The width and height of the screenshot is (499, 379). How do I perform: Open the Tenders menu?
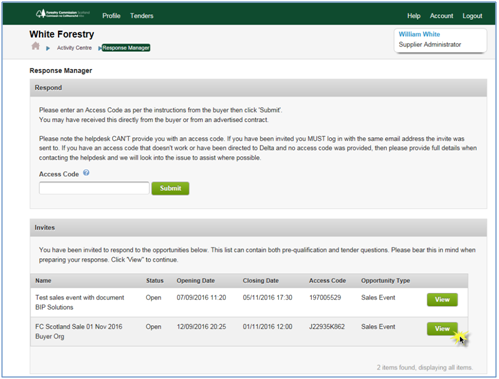pos(142,16)
